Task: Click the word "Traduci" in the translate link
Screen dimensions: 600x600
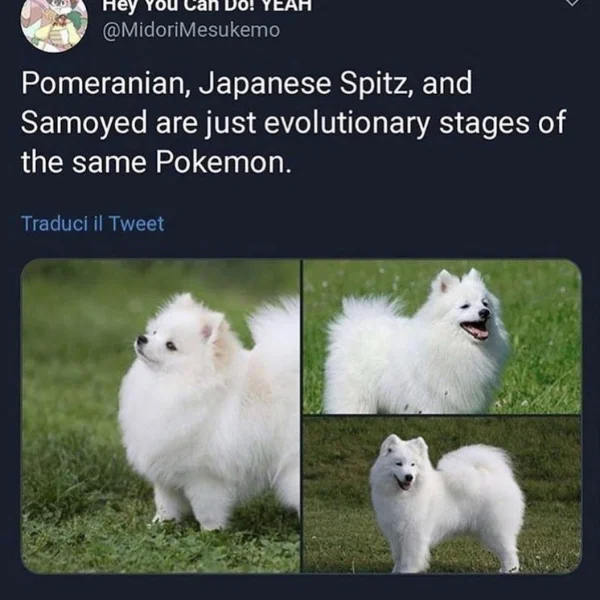Action: click(x=54, y=223)
